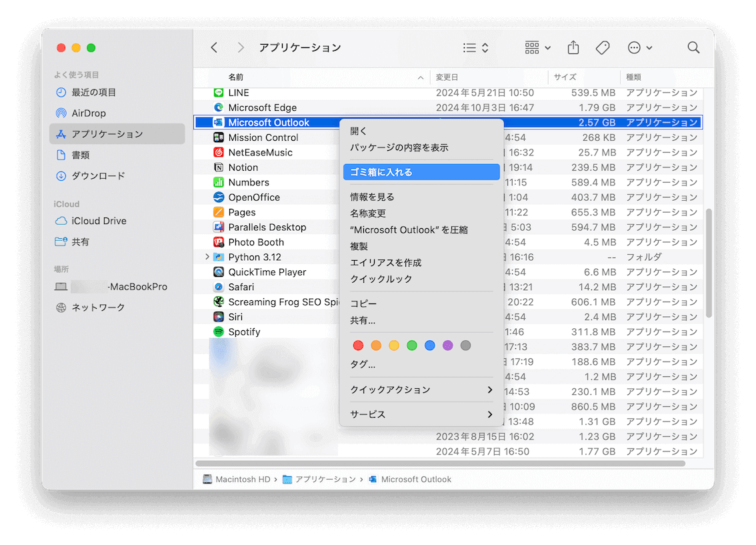
Task: Click Microsoft Outlook in the path bar
Action: [x=410, y=479]
